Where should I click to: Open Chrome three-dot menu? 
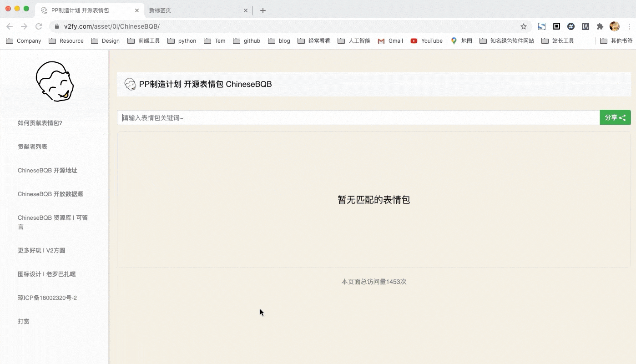629,26
